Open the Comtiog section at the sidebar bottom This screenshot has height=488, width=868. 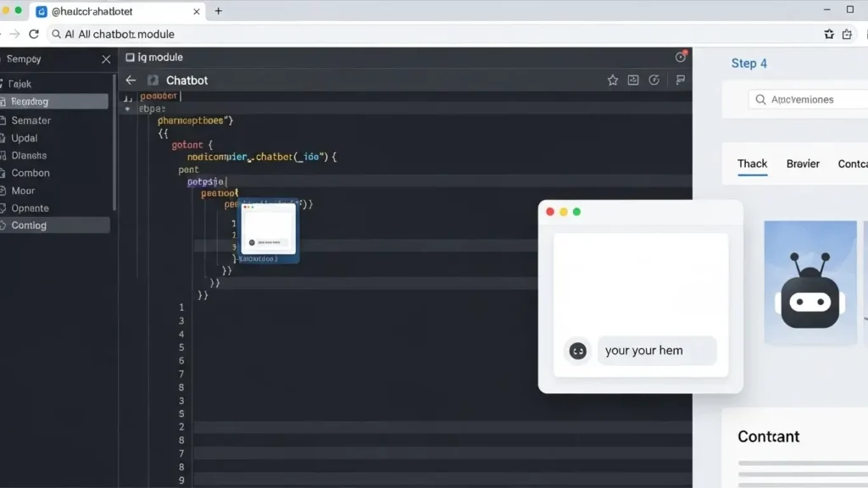pos(27,225)
